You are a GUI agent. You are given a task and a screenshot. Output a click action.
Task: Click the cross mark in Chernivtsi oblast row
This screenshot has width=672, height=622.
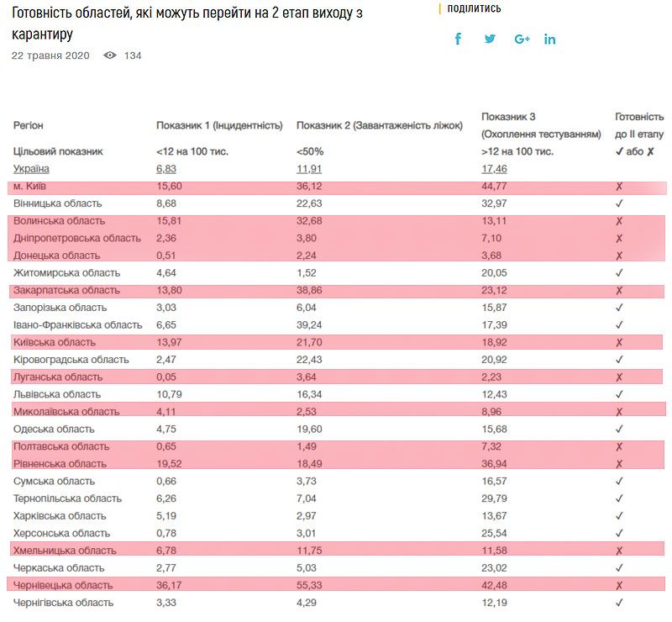tap(619, 585)
